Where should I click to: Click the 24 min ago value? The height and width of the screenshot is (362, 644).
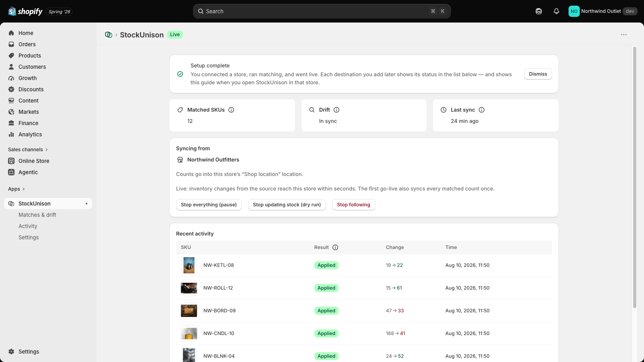[x=464, y=121]
